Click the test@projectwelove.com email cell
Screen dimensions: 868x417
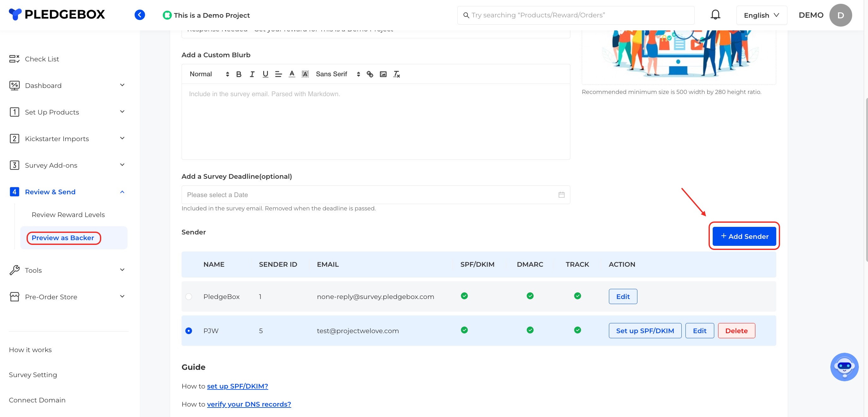click(x=357, y=331)
